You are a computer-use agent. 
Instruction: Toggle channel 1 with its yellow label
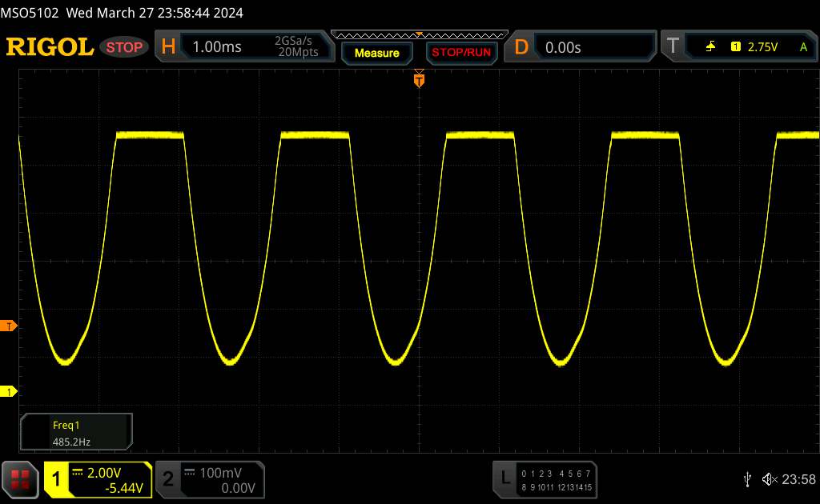[x=58, y=479]
